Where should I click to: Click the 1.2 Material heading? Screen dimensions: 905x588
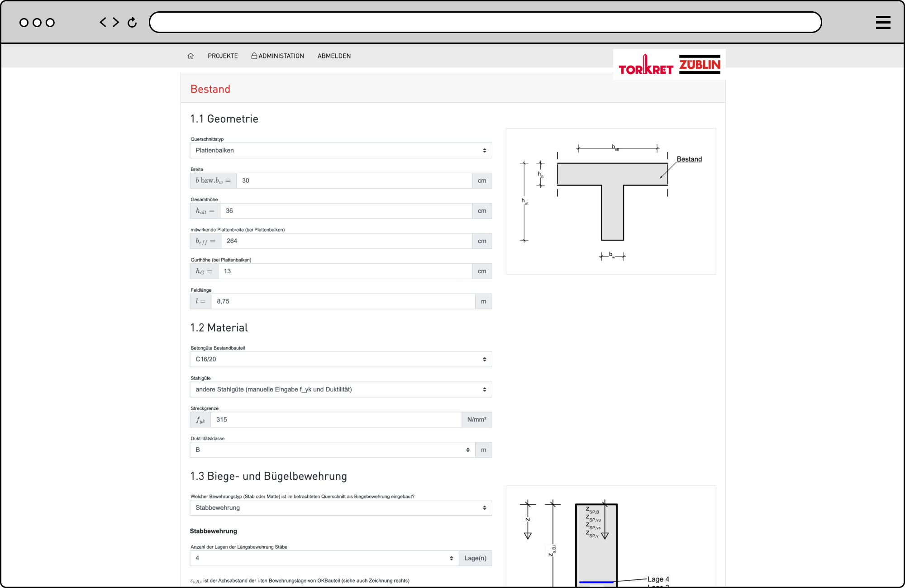pos(219,328)
